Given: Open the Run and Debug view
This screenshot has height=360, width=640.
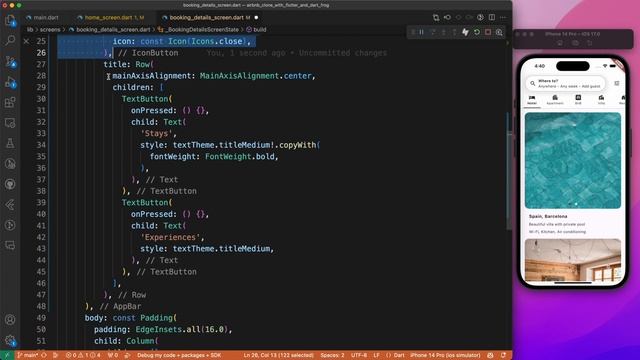Looking at the screenshot, I should pyautogui.click(x=10, y=82).
